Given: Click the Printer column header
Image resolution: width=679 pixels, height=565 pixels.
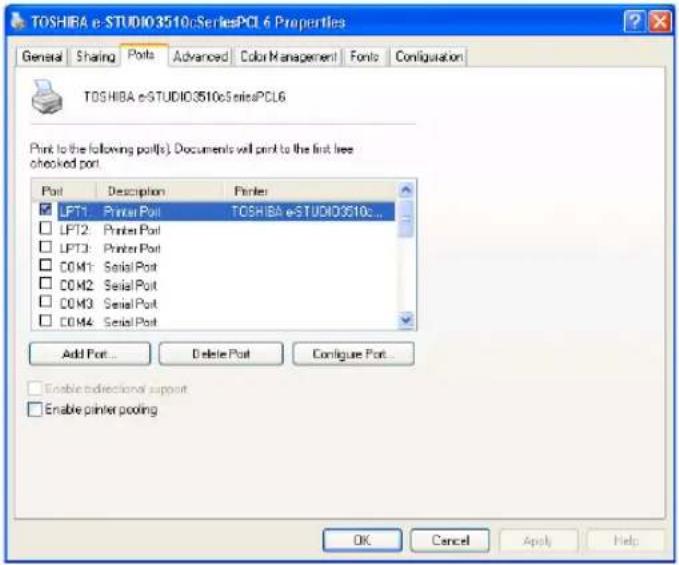Looking at the screenshot, I should [x=311, y=191].
